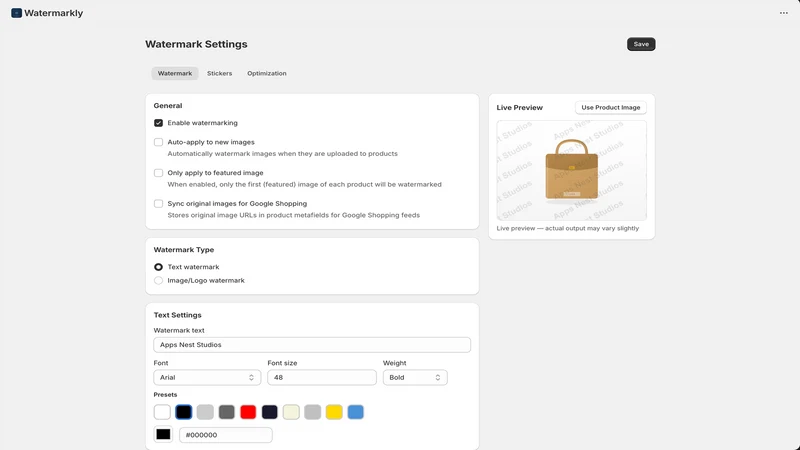Click the 'When enabled, only the first' description

click(305, 185)
